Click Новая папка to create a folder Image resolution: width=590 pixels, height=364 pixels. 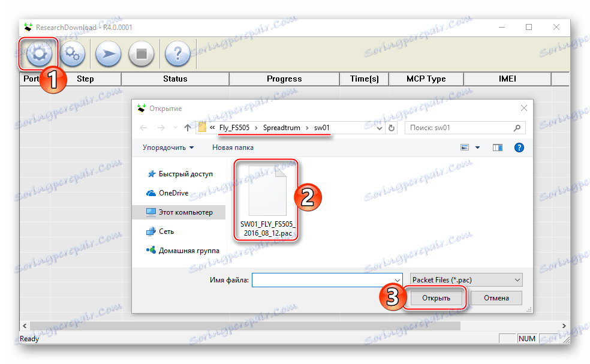point(233,147)
